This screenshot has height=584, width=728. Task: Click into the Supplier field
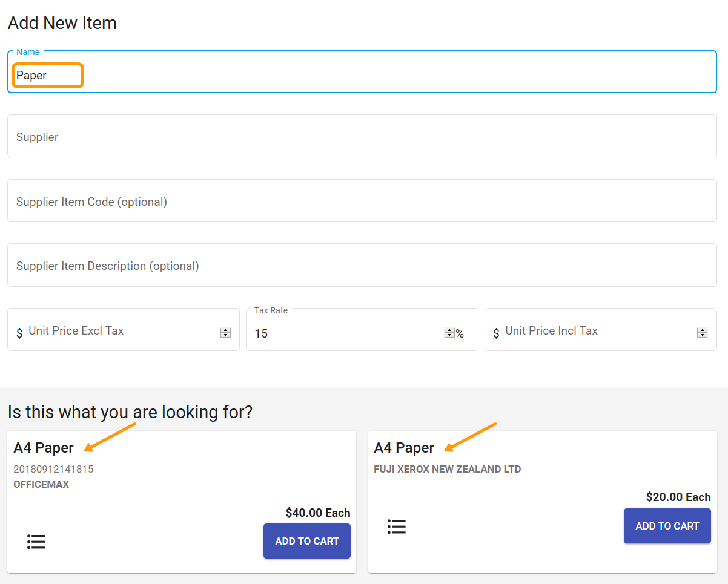(x=362, y=137)
